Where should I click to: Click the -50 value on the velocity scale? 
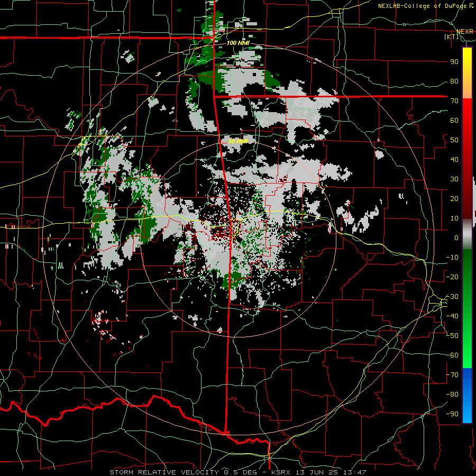pos(452,336)
